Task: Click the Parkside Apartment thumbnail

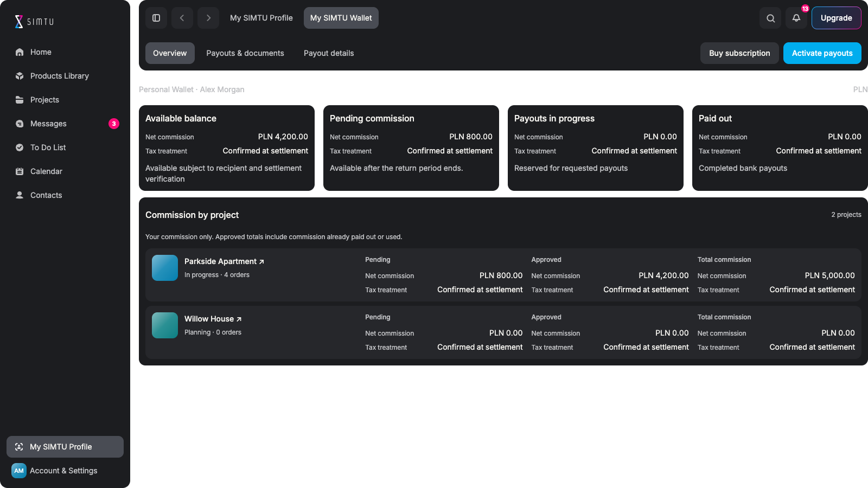Action: tap(165, 268)
